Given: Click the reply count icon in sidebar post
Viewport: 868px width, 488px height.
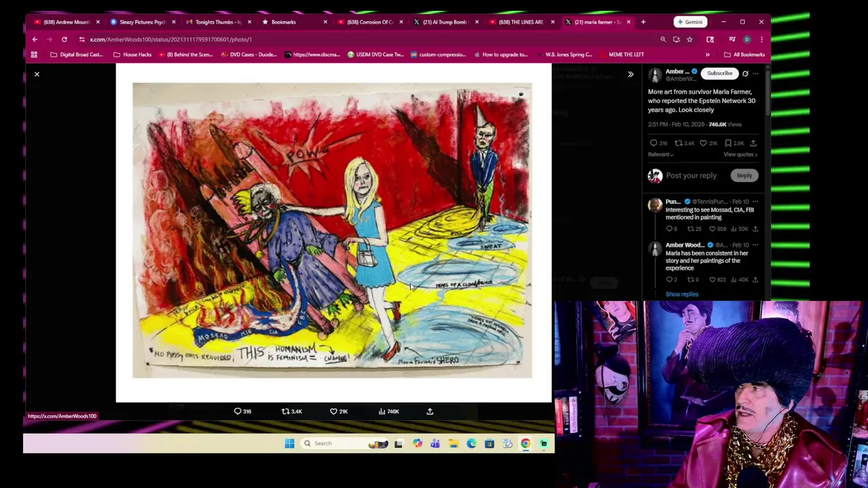Looking at the screenshot, I should (654, 143).
